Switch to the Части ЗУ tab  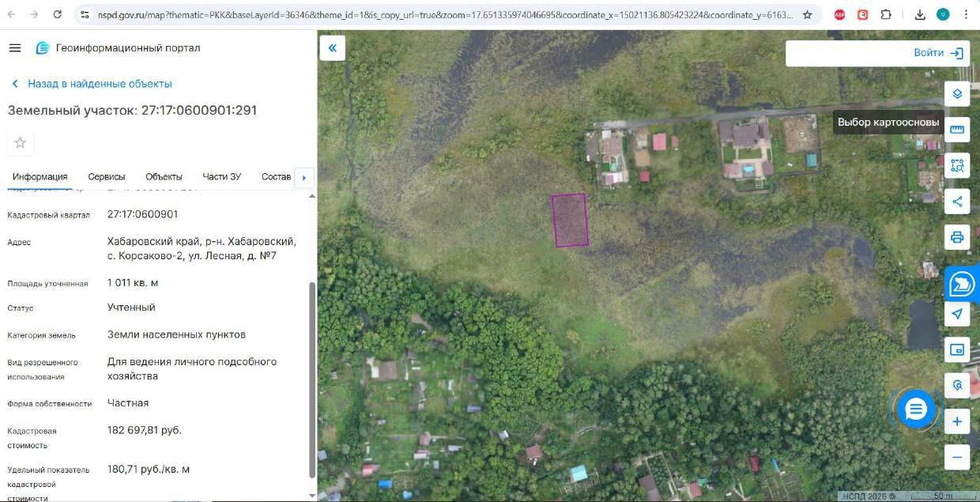tap(222, 176)
